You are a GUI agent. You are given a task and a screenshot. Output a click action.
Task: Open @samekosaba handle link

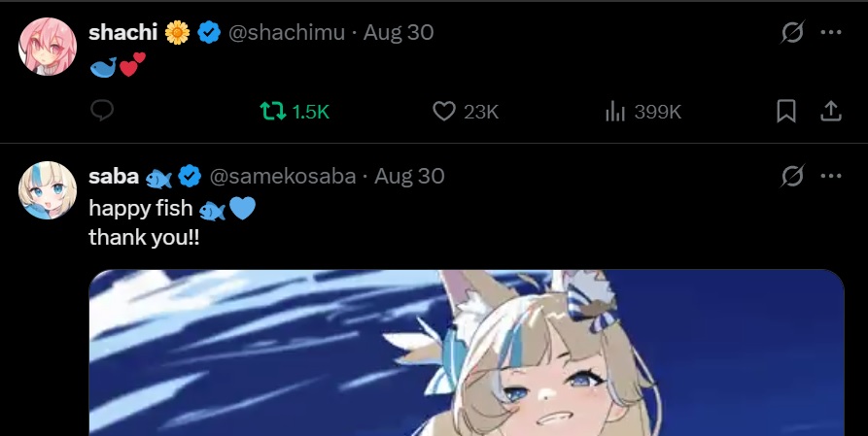(283, 177)
